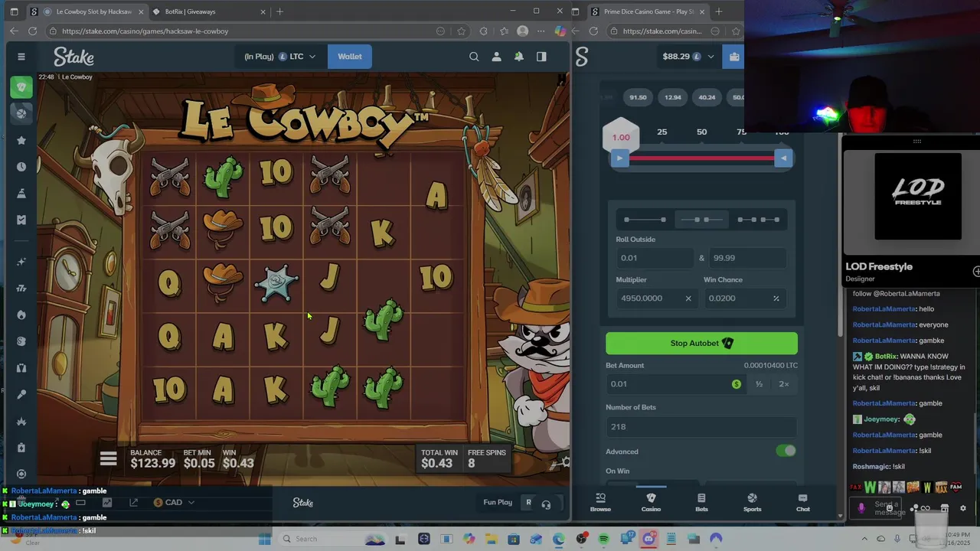This screenshot has height=551, width=980.
Task: Open Favourites star in Stake sidebar
Action: (21, 140)
